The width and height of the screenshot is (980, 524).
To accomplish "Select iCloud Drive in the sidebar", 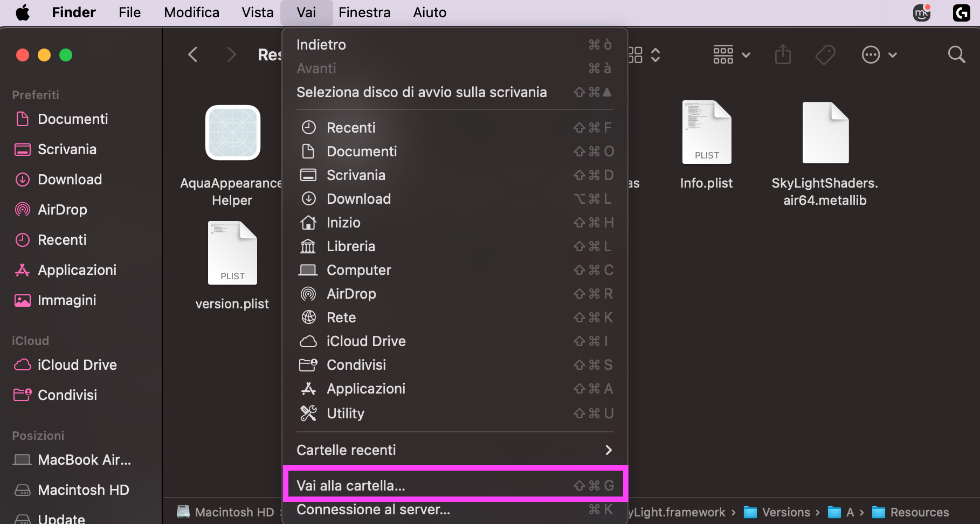I will tap(78, 364).
